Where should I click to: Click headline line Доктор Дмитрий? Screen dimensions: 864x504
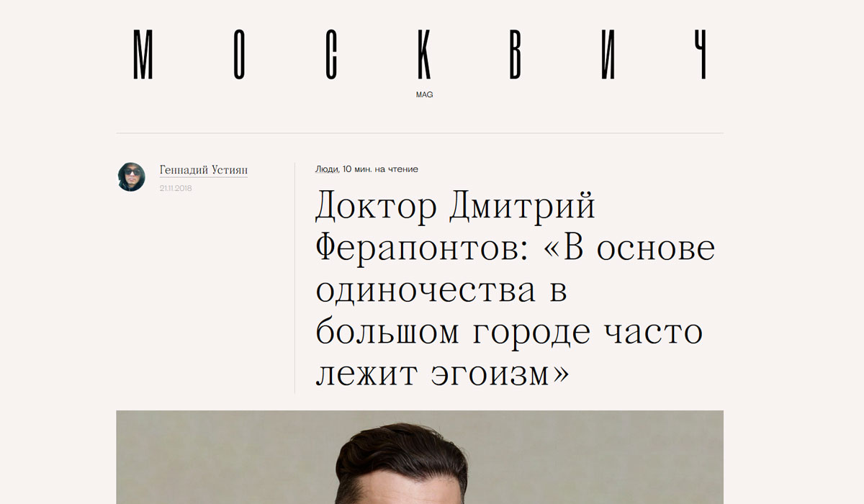coord(456,208)
